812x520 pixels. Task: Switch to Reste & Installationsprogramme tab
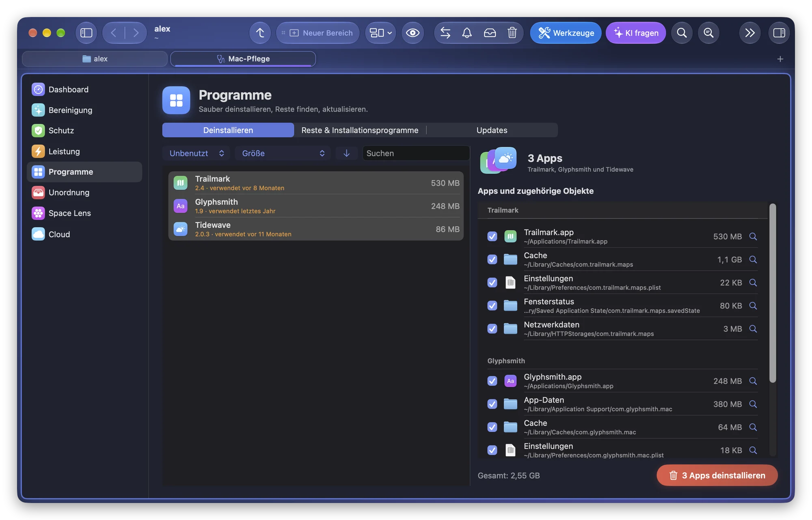point(360,130)
